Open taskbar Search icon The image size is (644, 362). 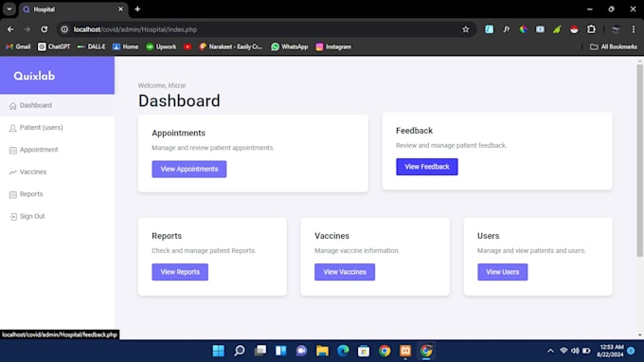click(x=240, y=351)
